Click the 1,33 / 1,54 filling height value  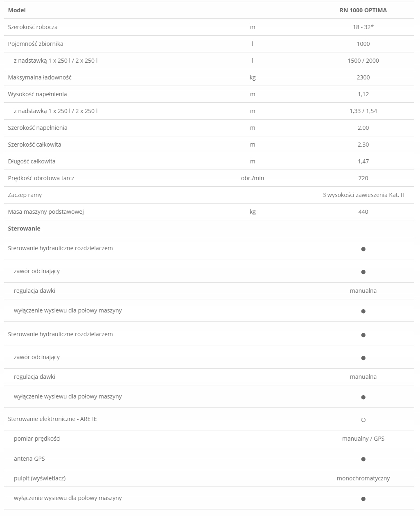pos(363,111)
